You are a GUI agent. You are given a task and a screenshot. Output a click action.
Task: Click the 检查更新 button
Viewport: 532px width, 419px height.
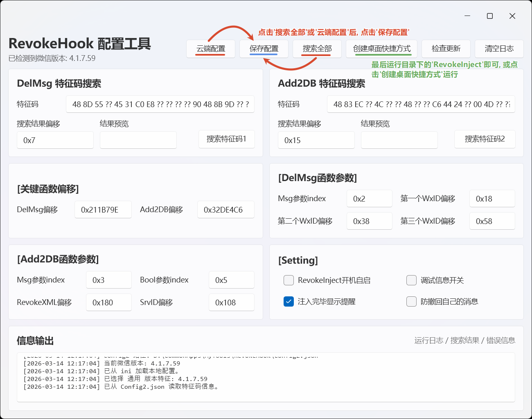click(x=446, y=49)
